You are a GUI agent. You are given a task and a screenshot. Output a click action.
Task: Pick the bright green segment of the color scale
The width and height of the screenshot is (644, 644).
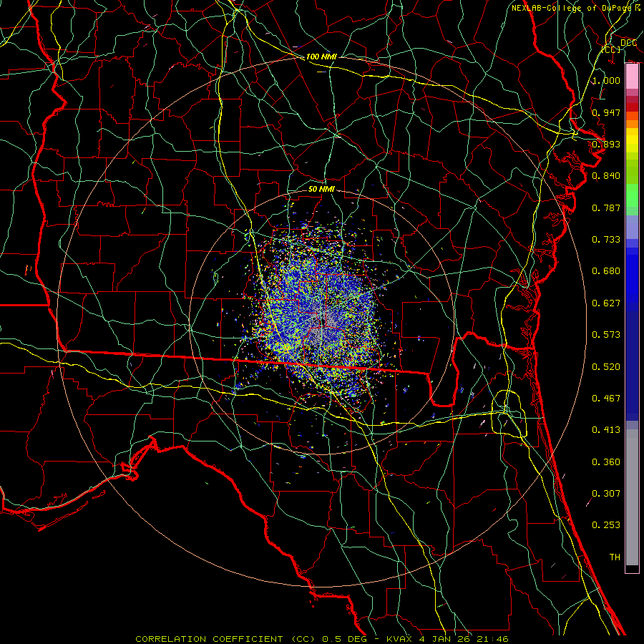(632, 195)
